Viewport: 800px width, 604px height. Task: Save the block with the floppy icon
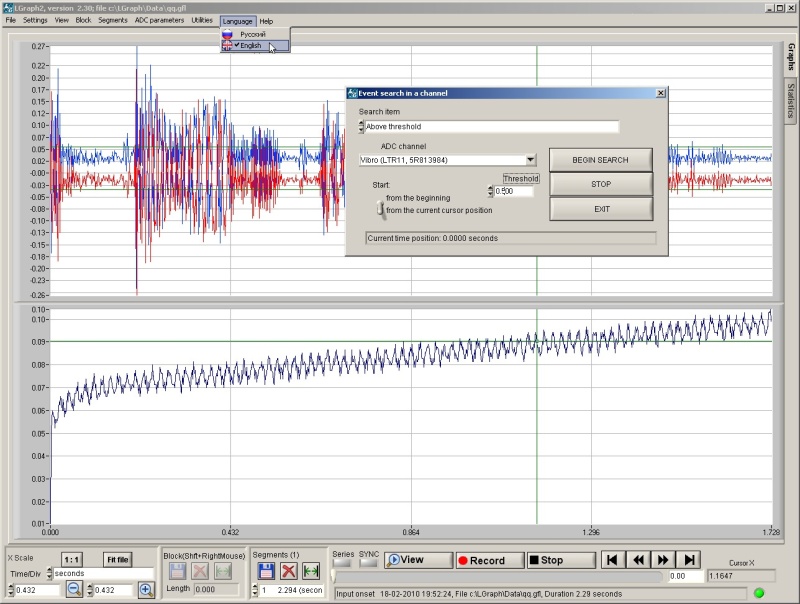[178, 571]
